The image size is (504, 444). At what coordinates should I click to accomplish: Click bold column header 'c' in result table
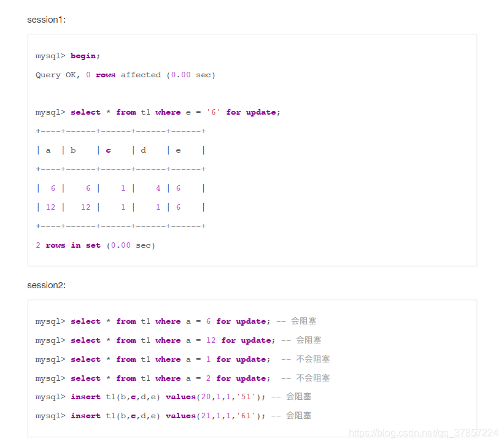point(108,150)
